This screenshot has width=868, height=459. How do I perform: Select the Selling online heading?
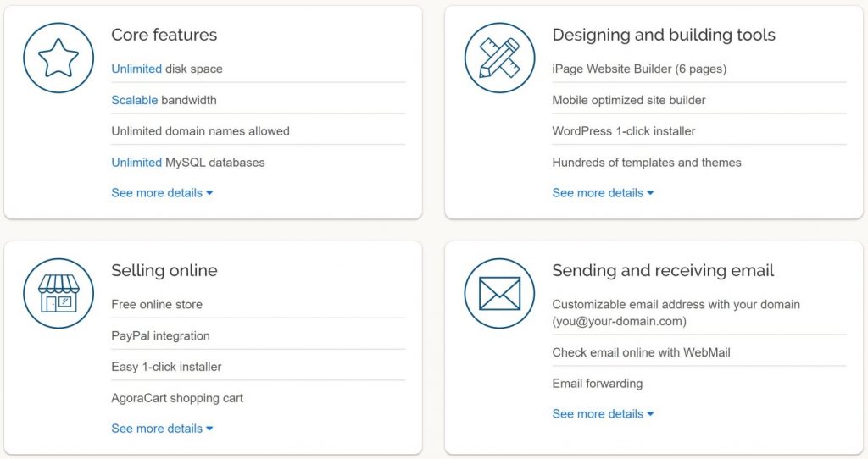(x=164, y=270)
